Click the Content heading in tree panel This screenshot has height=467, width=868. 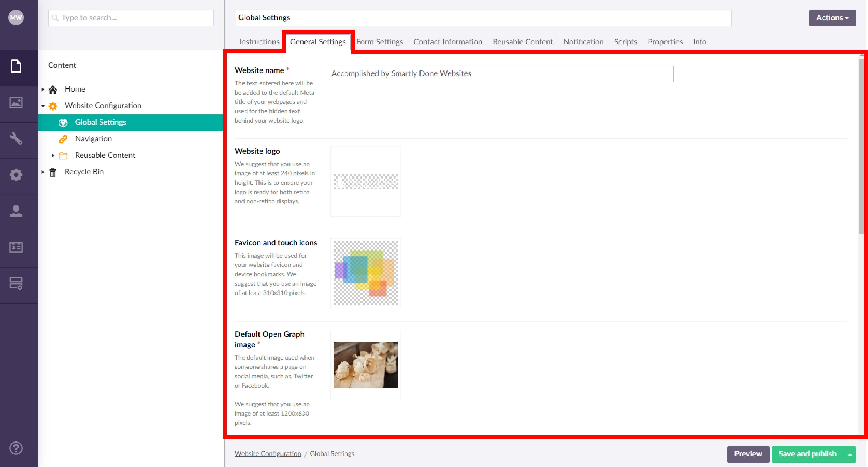[x=62, y=65]
